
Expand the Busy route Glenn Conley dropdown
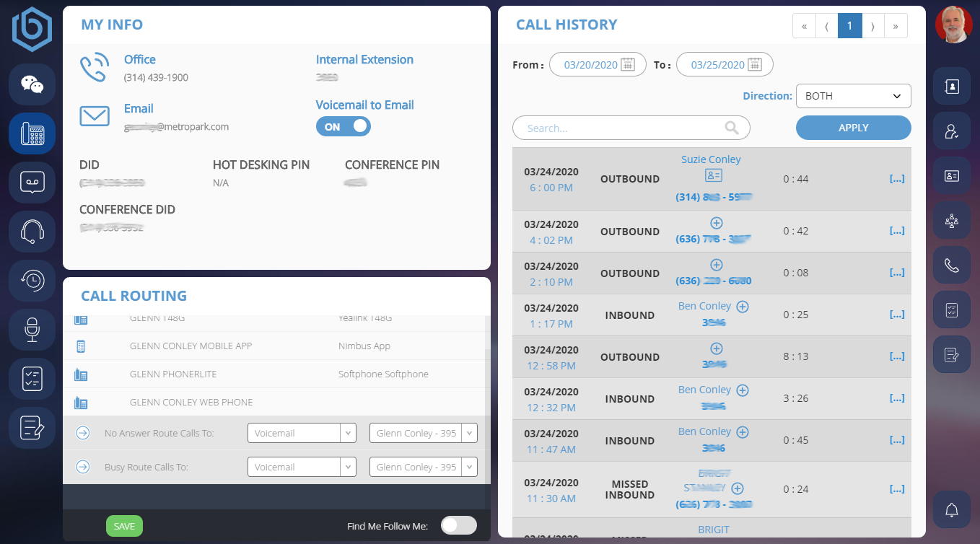(423, 467)
